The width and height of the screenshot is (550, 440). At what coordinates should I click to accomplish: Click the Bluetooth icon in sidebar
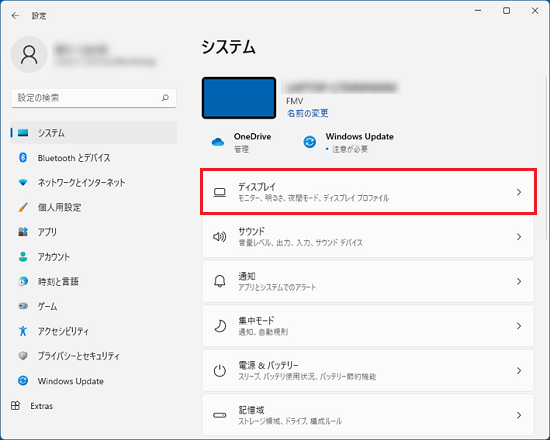[x=23, y=158]
